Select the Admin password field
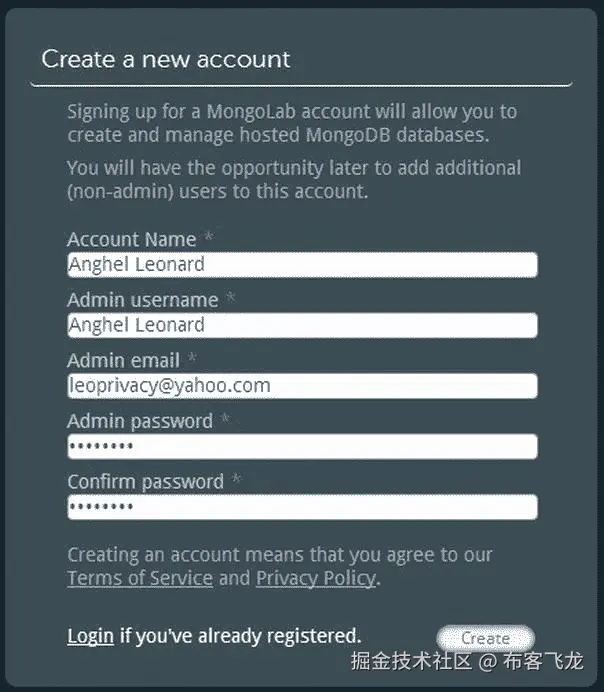 tap(301, 446)
